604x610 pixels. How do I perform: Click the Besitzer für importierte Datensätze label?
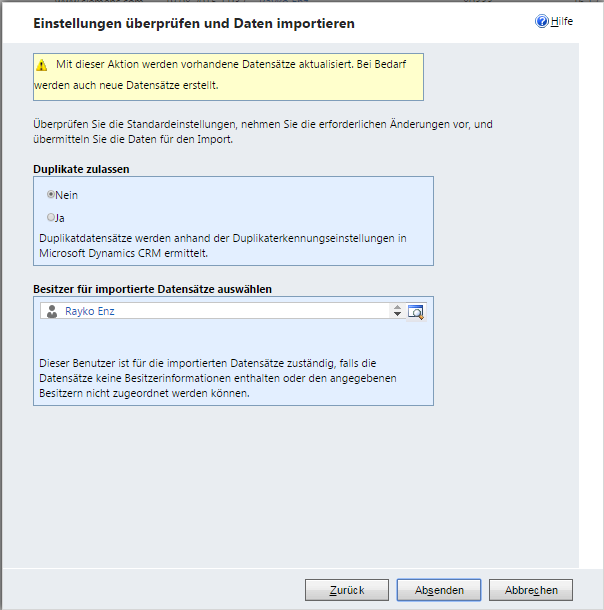152,289
